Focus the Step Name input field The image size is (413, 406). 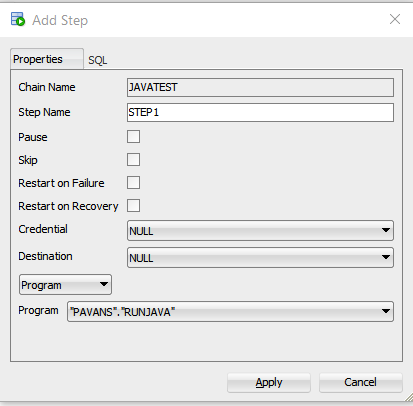(260, 112)
